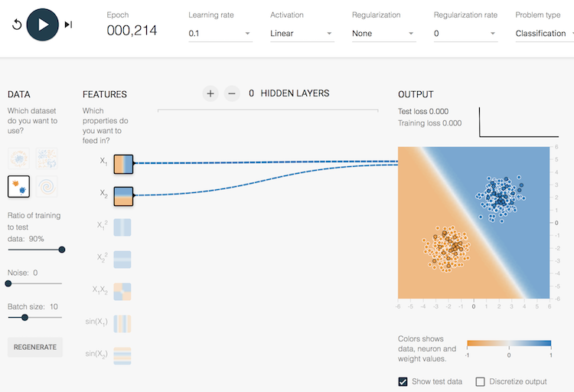574x392 pixels.
Task: Open the Learning rate dropdown
Action: [220, 34]
